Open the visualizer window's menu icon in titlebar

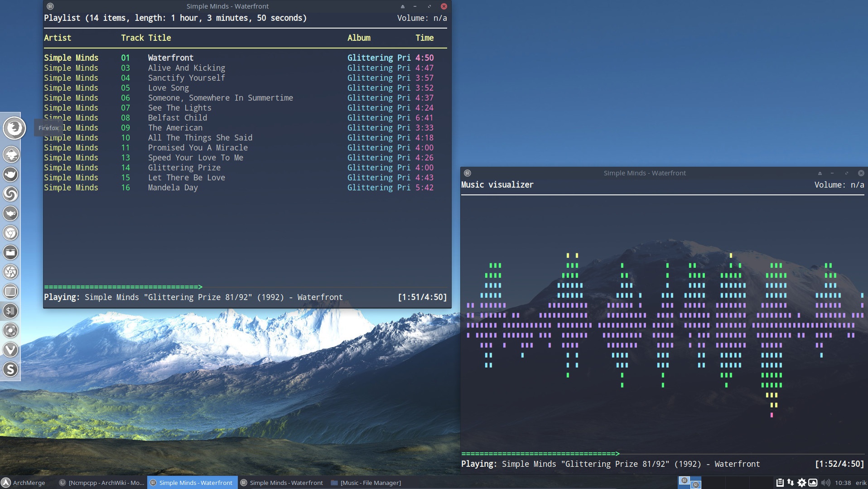[468, 173]
